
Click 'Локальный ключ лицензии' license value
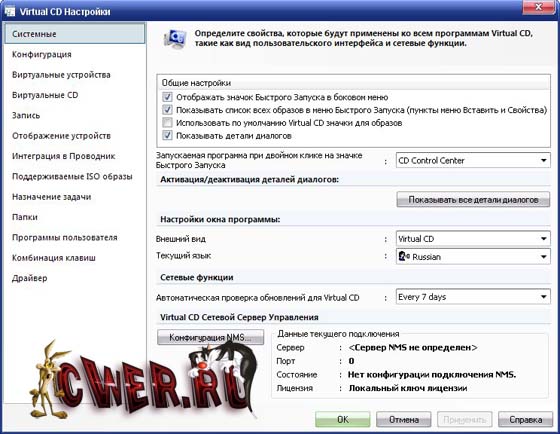408,388
